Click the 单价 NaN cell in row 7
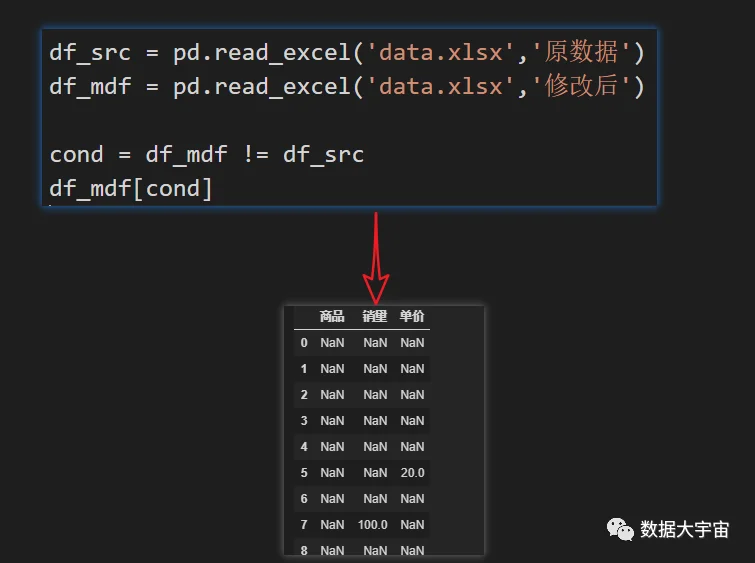Image resolution: width=755 pixels, height=563 pixels. (x=412, y=525)
